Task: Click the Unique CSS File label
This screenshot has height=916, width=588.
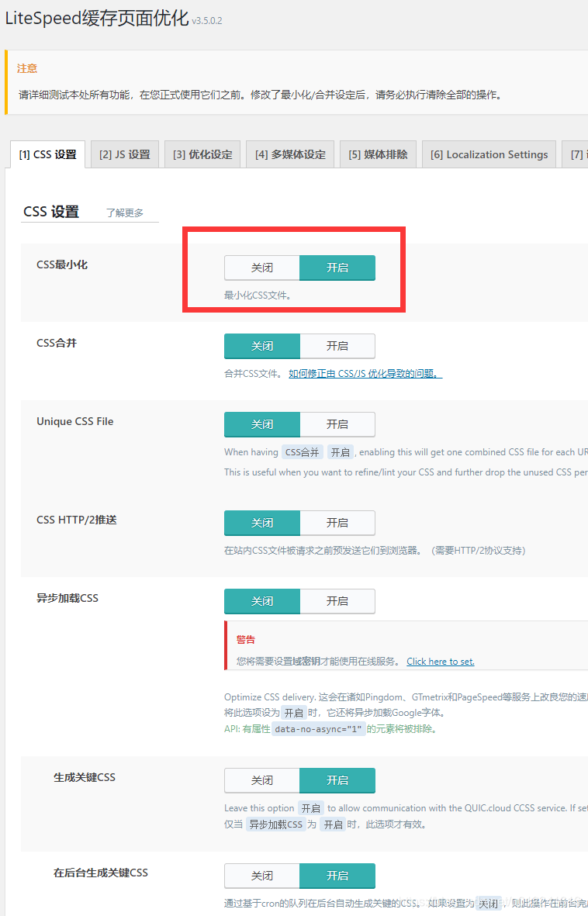Action: 74,421
